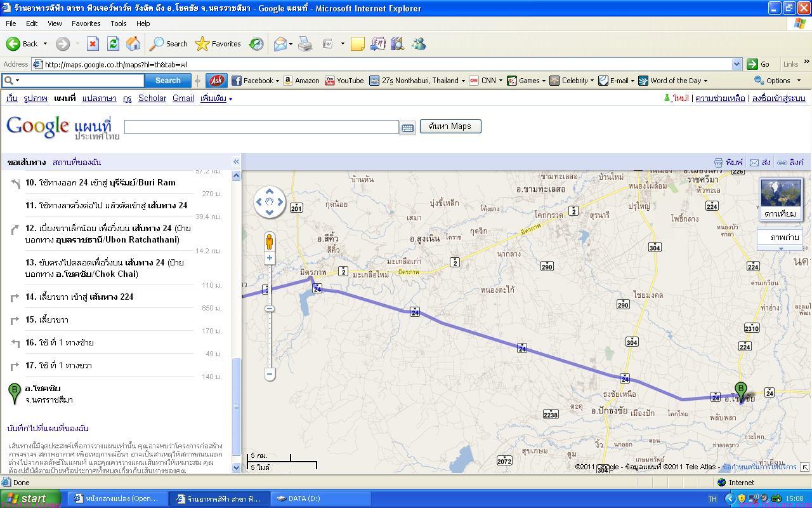This screenshot has height=508, width=812.
Task: Expand the ภาพถ่าย layer dropdown on map
Action: pos(781,248)
